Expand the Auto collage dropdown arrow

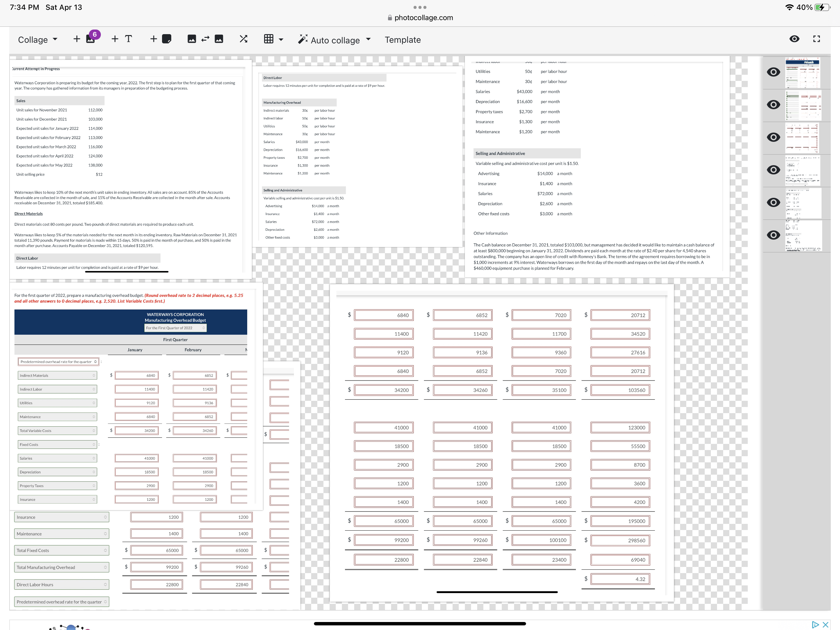tap(368, 39)
